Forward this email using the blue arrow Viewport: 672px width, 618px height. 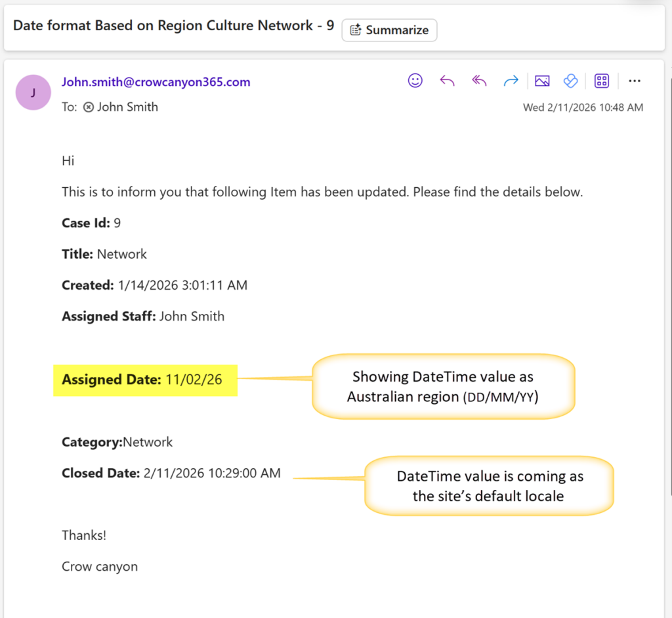click(x=511, y=81)
